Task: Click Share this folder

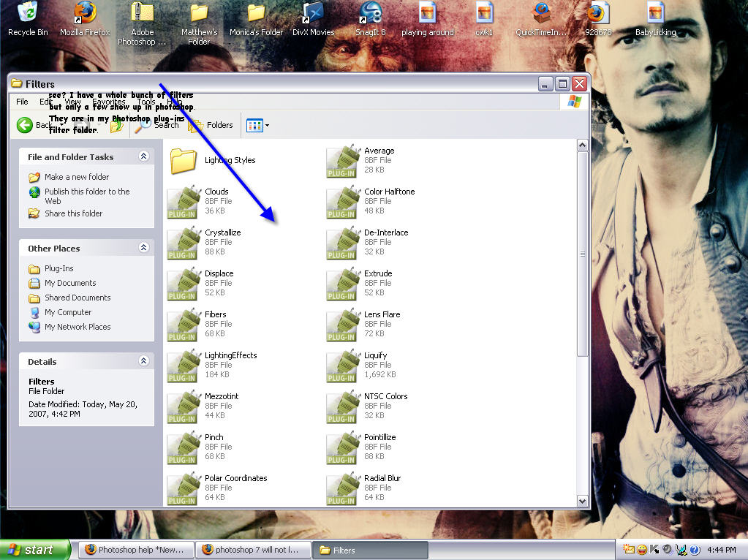Action: (x=65, y=213)
